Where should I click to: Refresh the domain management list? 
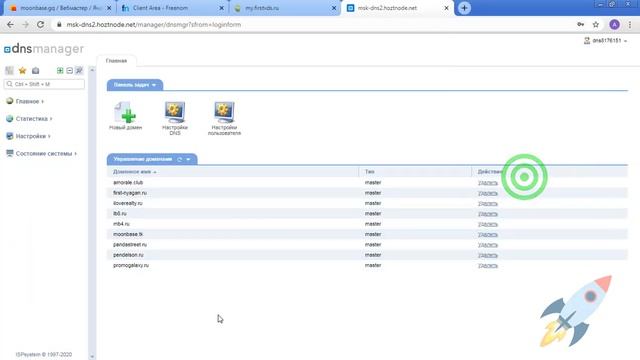pyautogui.click(x=180, y=159)
